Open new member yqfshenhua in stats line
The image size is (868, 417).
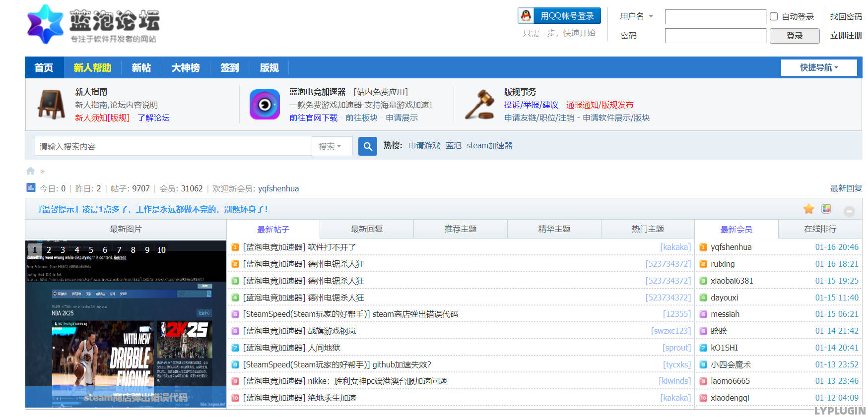[278, 188]
